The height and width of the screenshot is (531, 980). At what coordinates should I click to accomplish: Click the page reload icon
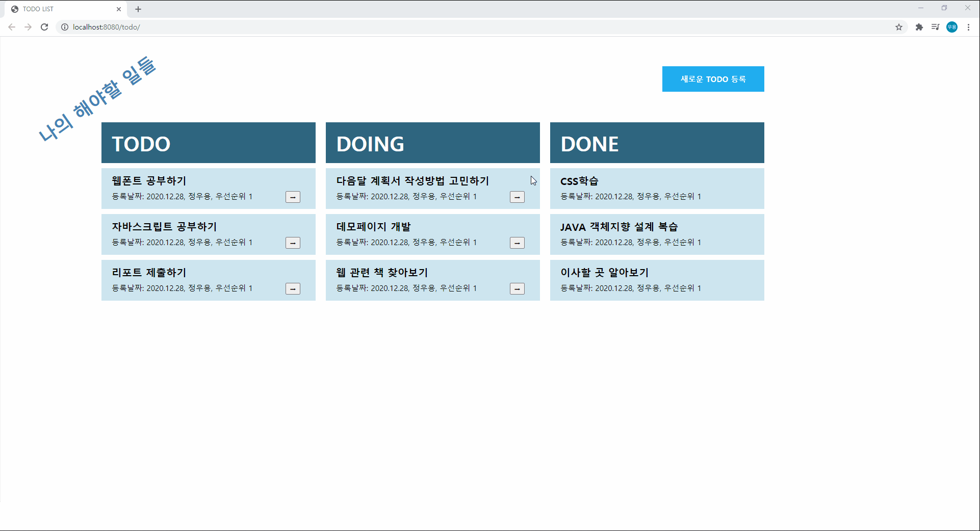(44, 27)
